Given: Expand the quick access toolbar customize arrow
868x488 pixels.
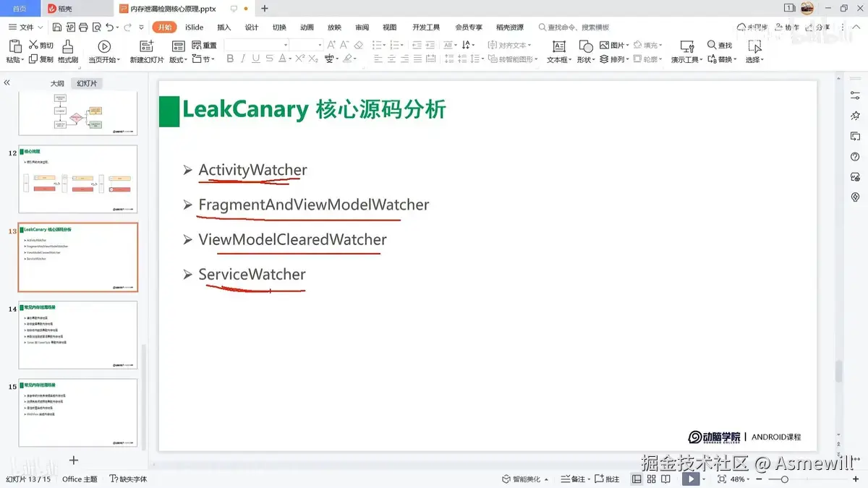Looking at the screenshot, I should point(140,27).
